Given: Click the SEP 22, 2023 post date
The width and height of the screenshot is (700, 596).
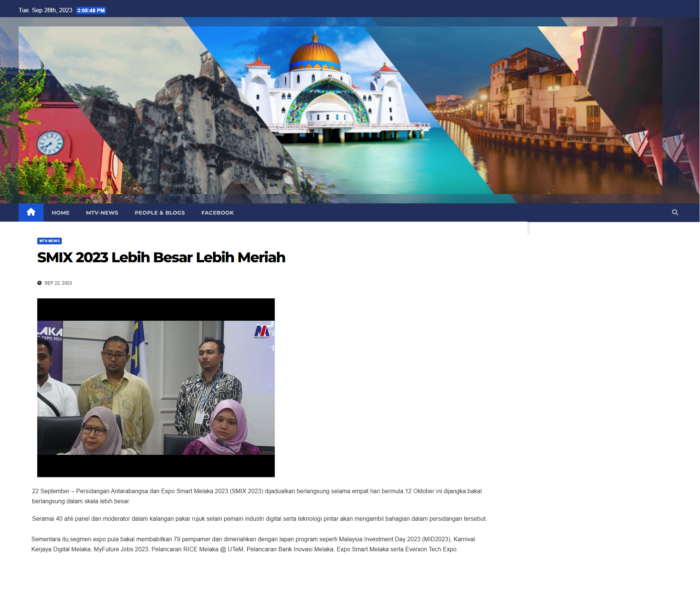Looking at the screenshot, I should point(58,283).
